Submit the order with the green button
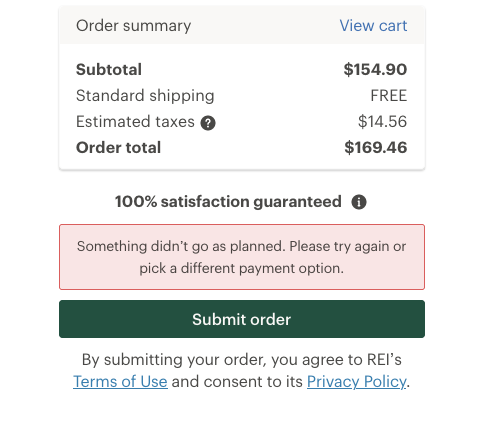Viewport: 498px width, 434px height. tap(242, 319)
